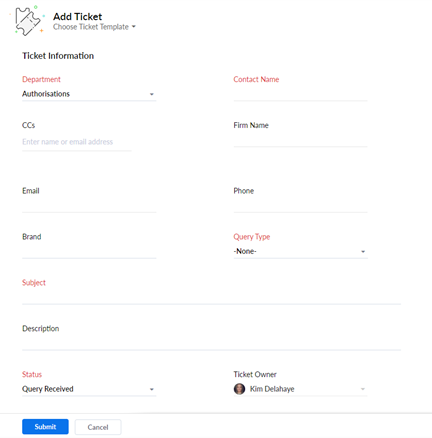Select the Phone input field

(300, 206)
